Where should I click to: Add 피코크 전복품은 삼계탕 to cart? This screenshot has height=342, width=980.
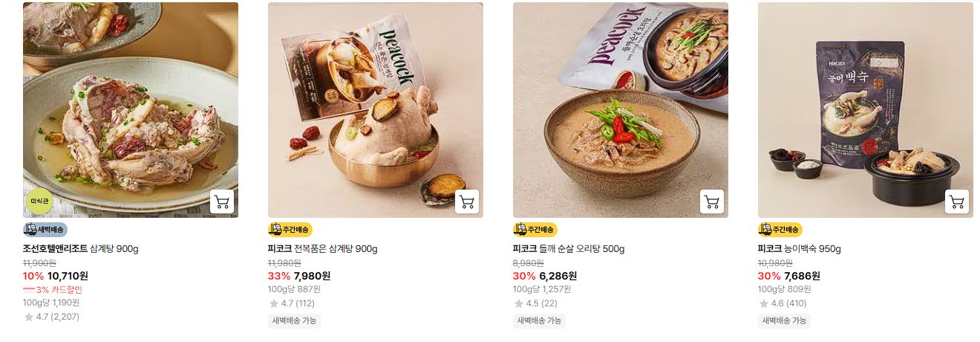(467, 201)
